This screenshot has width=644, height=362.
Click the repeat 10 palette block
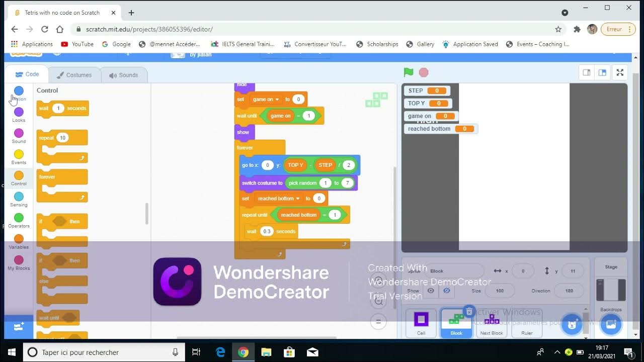coord(62,146)
